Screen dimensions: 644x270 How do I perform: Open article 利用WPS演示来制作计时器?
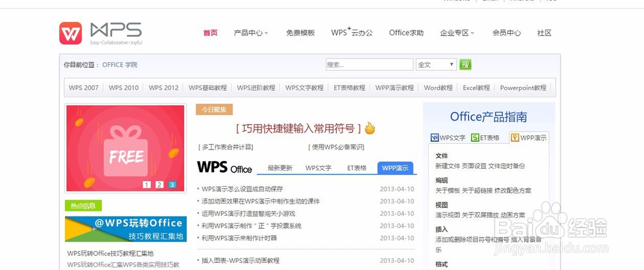(x=240, y=238)
